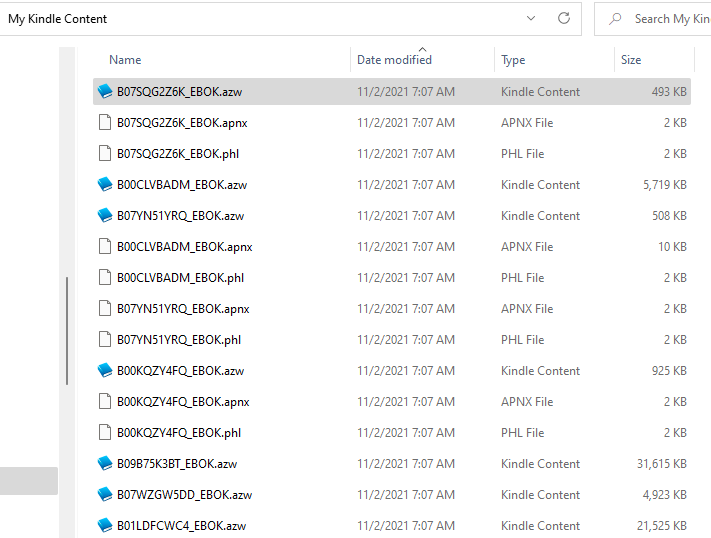Screen dimensions: 711x538
Task: Select file name B07SQG2Z6K_EBOK.azw
Action: click(180, 92)
